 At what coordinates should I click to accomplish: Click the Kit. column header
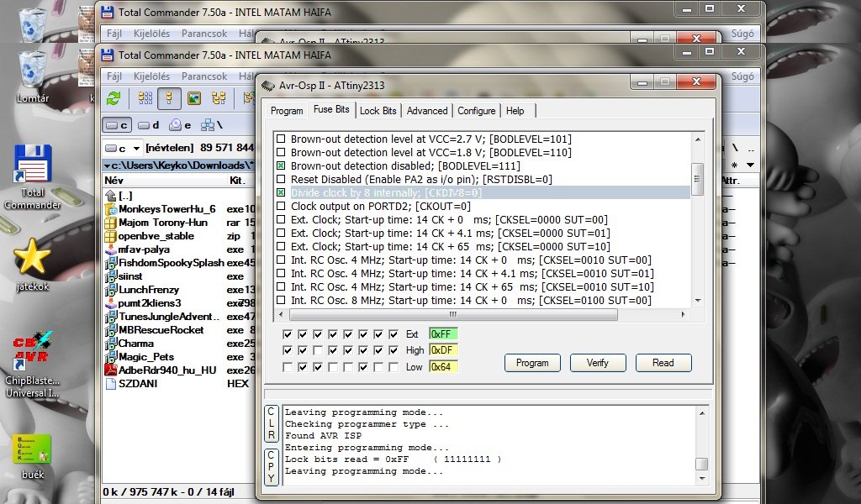tap(237, 181)
